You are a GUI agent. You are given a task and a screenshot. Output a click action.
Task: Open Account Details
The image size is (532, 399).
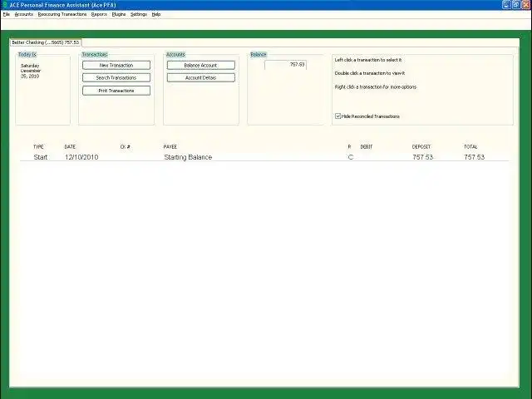(200, 77)
